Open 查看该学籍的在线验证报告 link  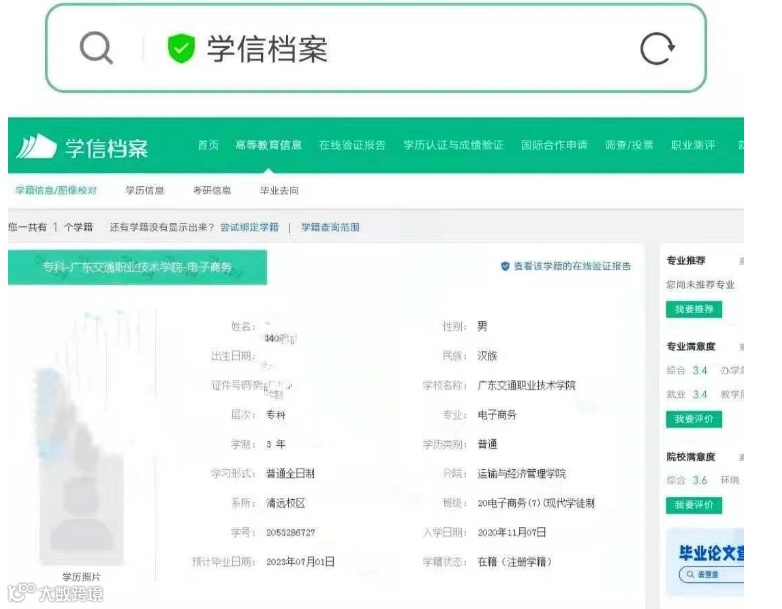pos(572,266)
